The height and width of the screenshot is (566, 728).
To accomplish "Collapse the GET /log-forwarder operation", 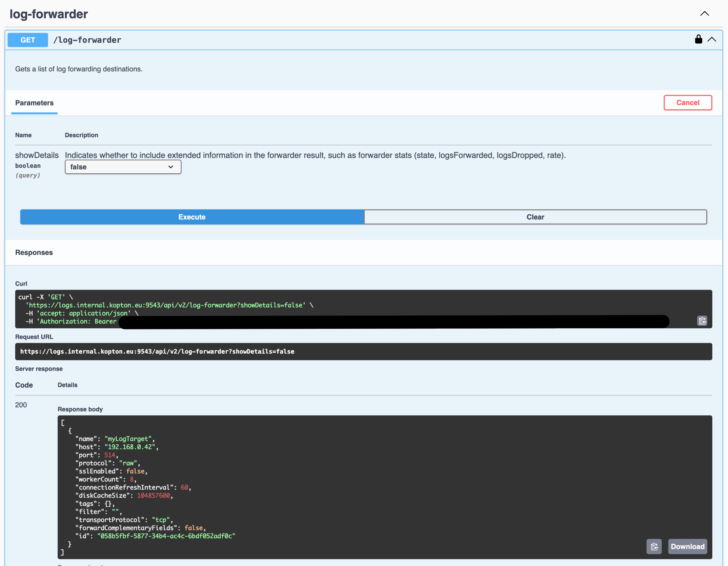I will point(712,39).
